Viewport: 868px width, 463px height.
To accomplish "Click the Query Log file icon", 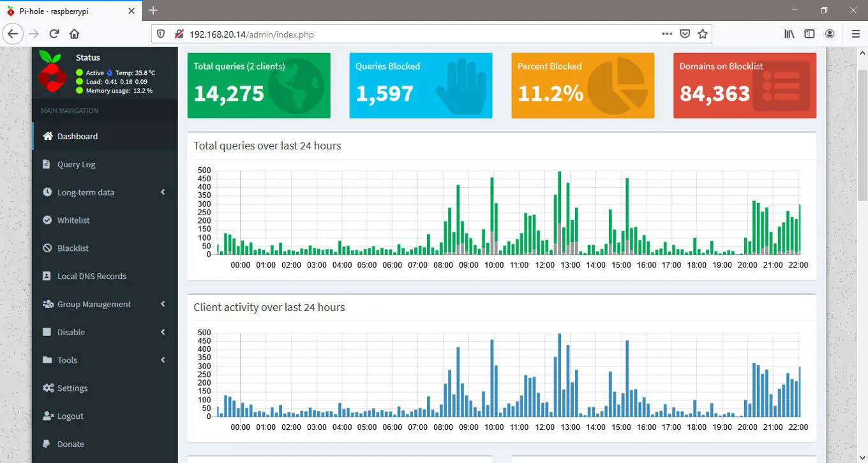I will pos(47,164).
